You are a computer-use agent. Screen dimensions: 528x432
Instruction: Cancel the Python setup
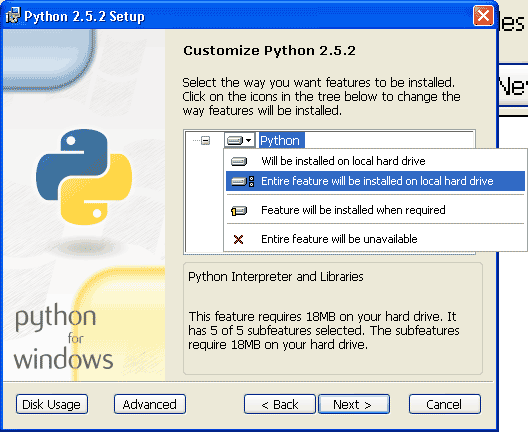[x=445, y=404]
